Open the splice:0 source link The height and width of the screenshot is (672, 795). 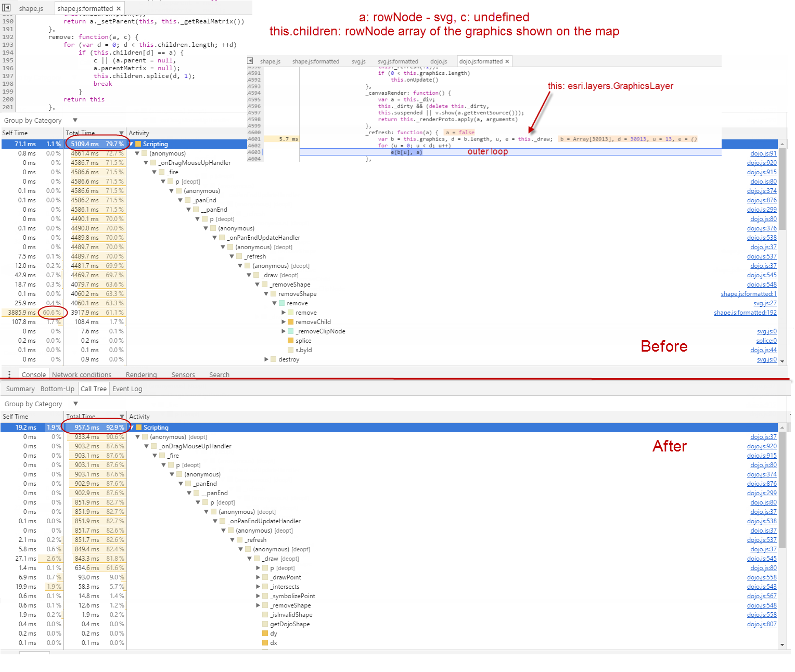pyautogui.click(x=766, y=341)
